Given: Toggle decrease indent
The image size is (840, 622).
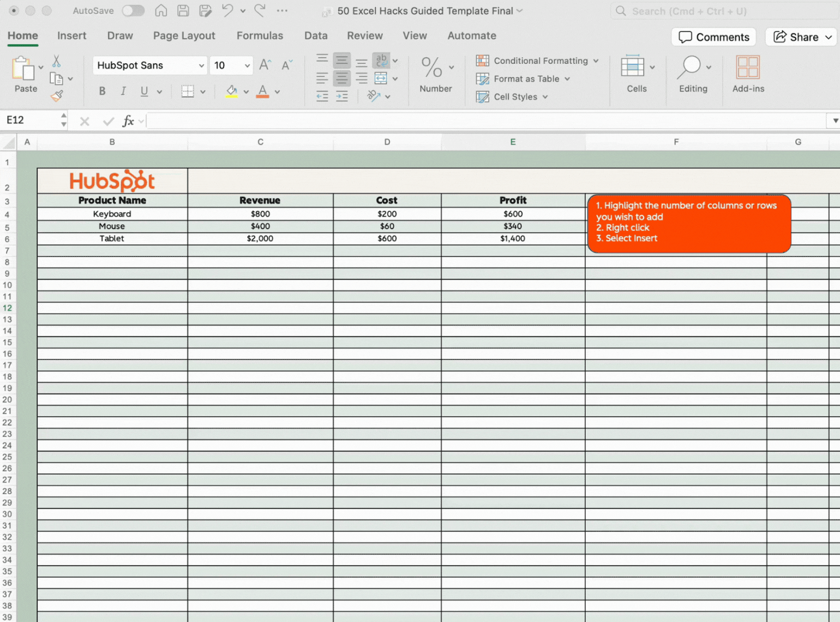Looking at the screenshot, I should pyautogui.click(x=322, y=96).
